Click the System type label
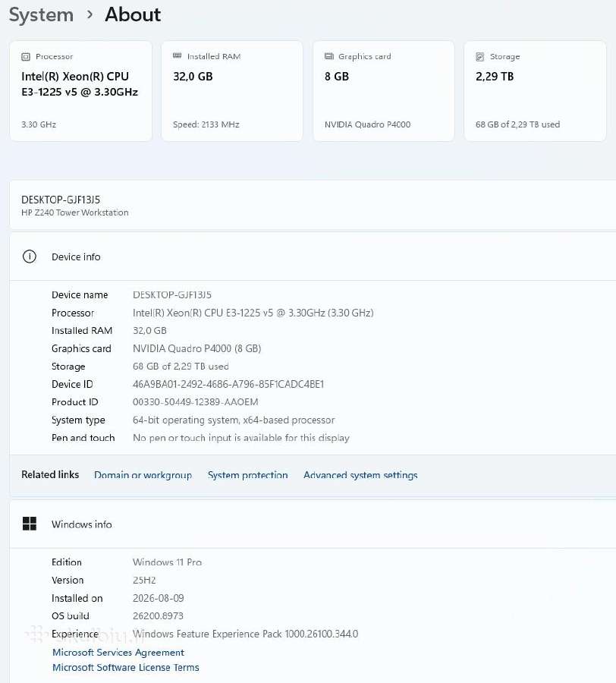 78,420
